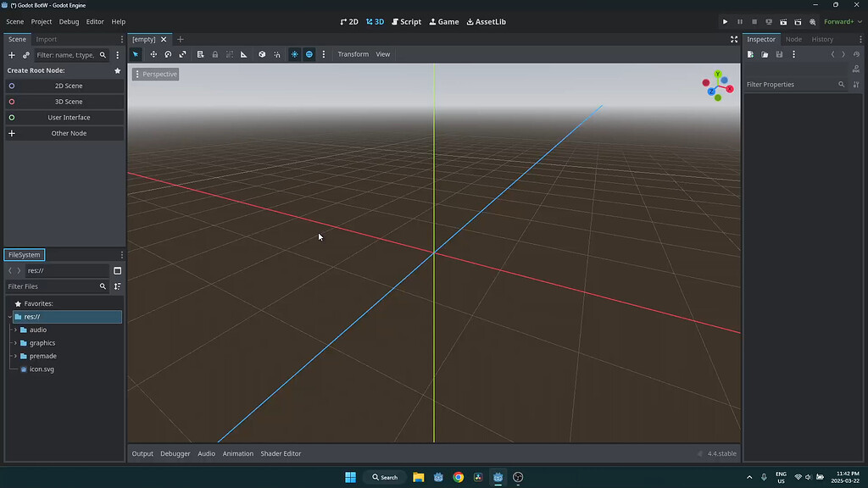Toggle FileSystem split mode icon

117,270
